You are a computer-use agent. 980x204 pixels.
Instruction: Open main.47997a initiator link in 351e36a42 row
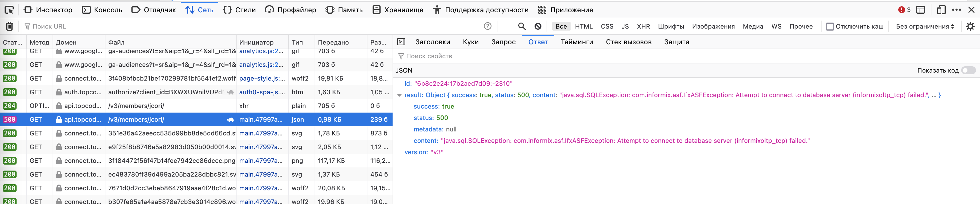pos(261,133)
